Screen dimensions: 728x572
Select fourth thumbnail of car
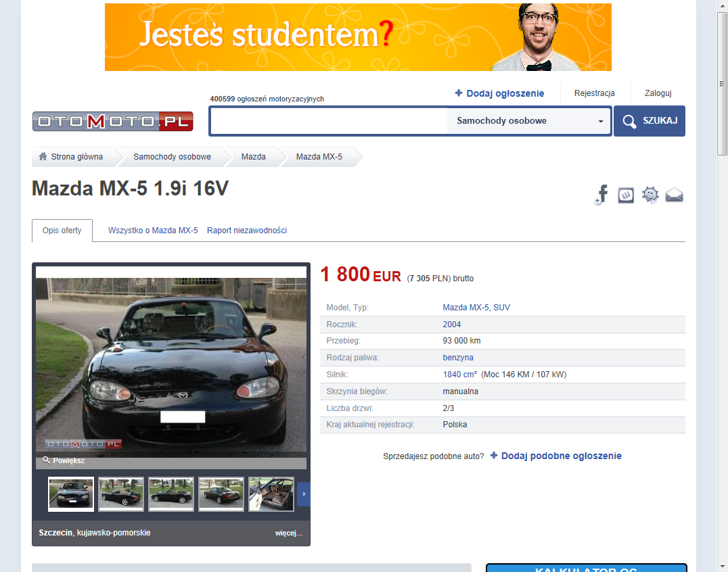tap(221, 494)
